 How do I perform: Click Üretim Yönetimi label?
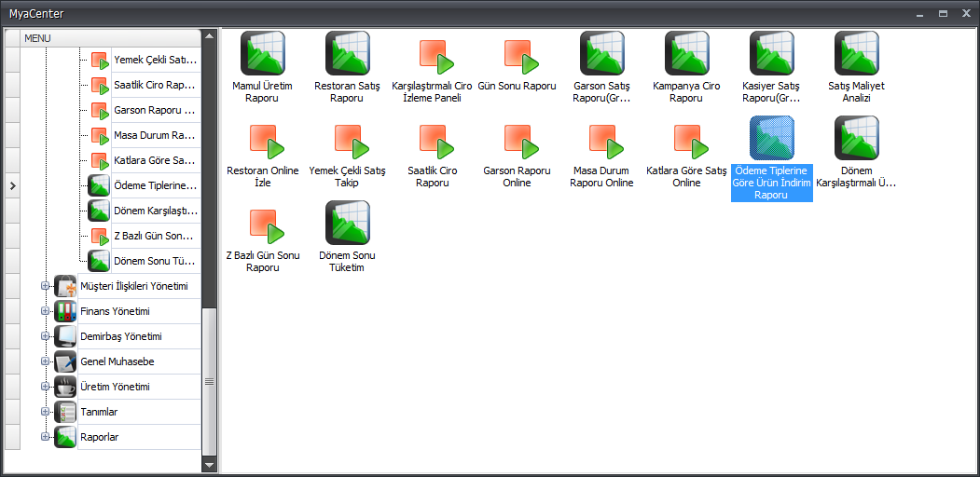pyautogui.click(x=115, y=387)
